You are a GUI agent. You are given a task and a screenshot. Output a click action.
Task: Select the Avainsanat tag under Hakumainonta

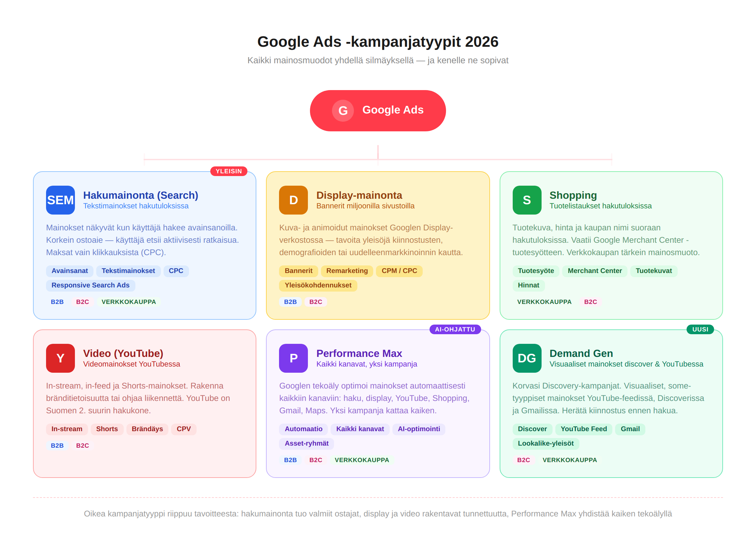pyautogui.click(x=70, y=271)
